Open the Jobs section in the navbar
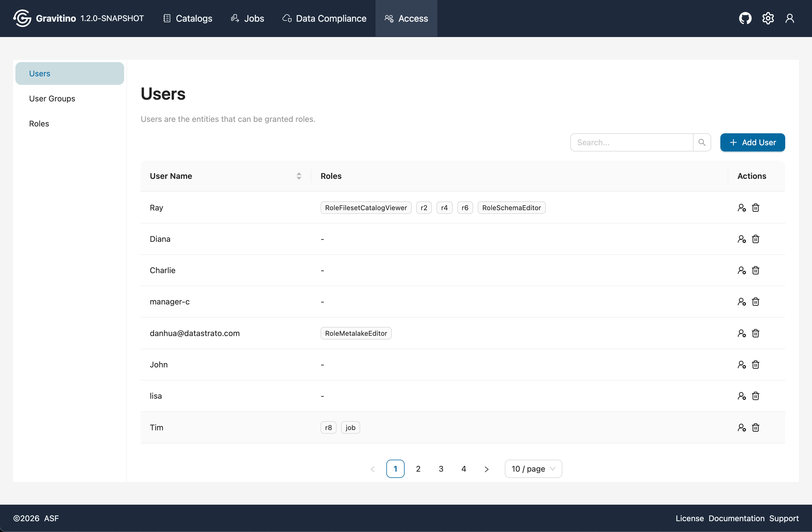 (247, 18)
